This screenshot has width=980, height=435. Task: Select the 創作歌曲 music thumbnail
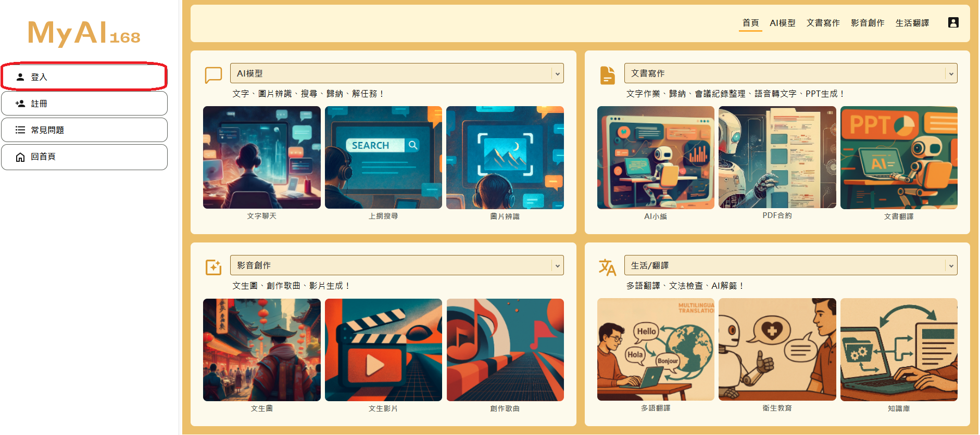505,350
